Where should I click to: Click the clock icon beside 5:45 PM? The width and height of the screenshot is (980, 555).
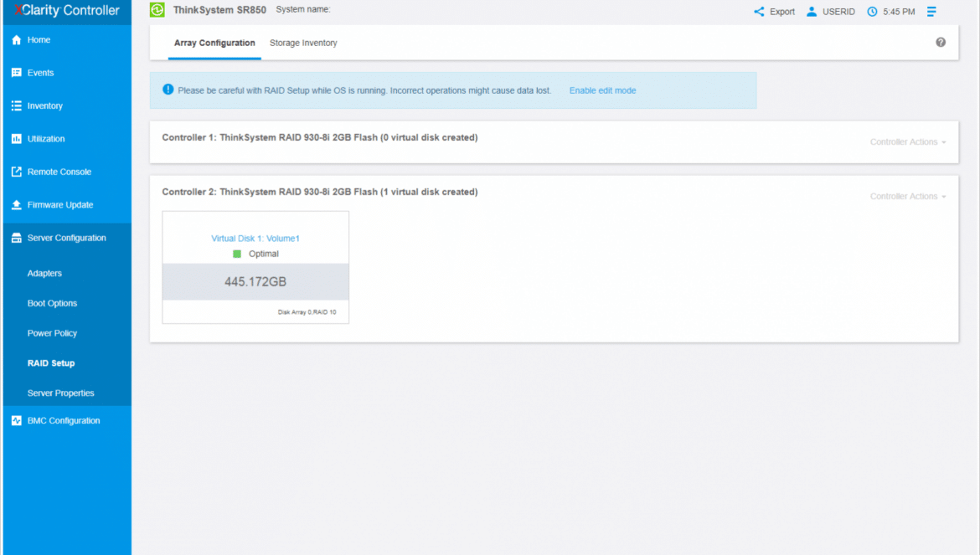[872, 11]
